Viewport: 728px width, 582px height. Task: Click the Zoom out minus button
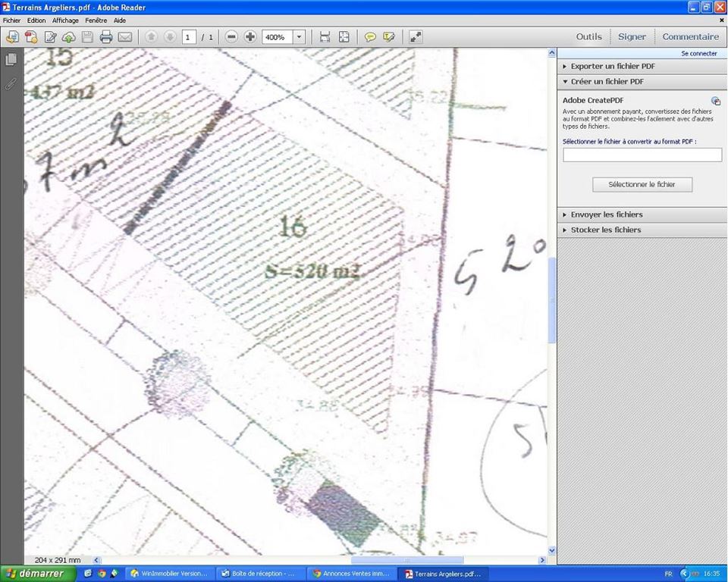[231, 37]
